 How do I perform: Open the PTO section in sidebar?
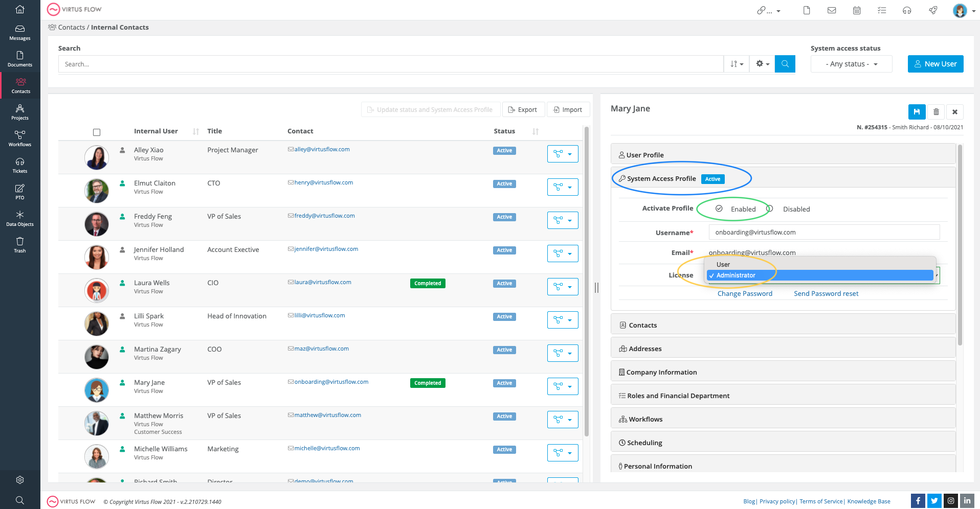[19, 192]
